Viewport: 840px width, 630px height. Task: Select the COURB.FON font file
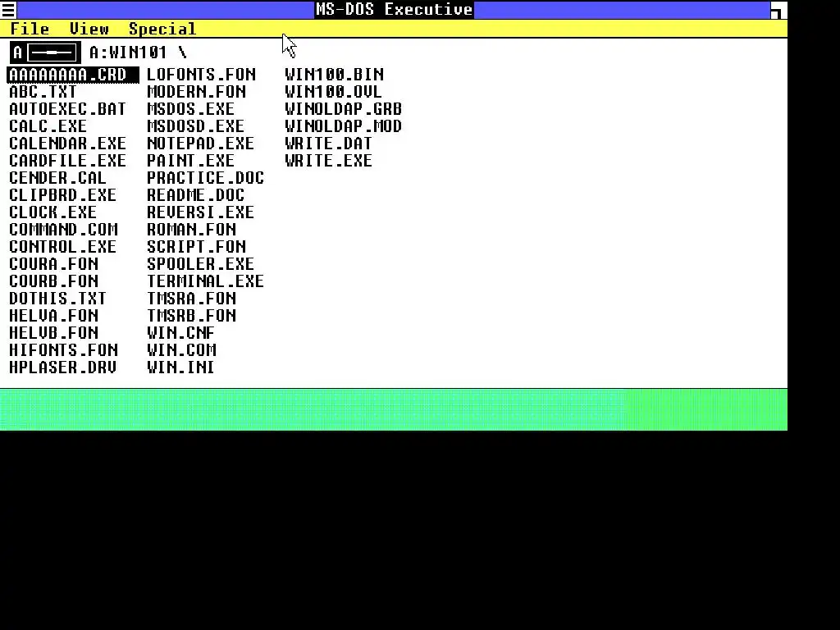point(53,281)
